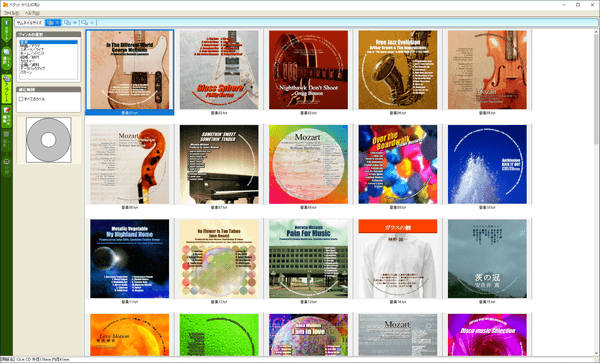Open the File menu
600x363 pixels.
[x=11, y=13]
